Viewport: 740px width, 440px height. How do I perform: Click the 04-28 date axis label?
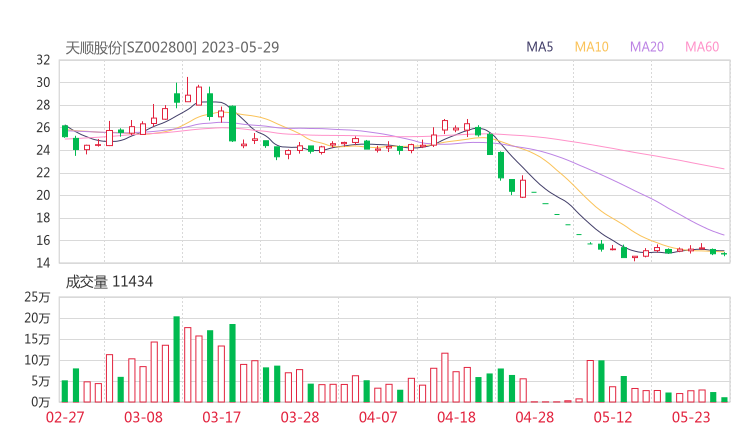[534, 417]
